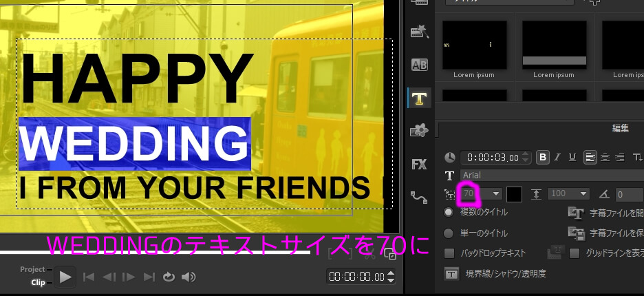Save subtitle file icon (字幕ファイルを保存)
Viewport: 644px width, 296px height.
(x=577, y=233)
